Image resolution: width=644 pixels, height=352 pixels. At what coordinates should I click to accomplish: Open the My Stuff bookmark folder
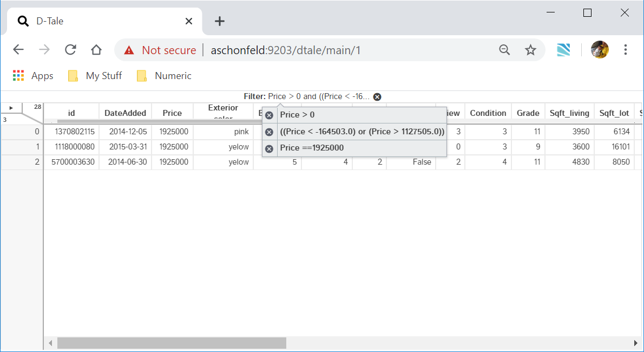point(95,76)
